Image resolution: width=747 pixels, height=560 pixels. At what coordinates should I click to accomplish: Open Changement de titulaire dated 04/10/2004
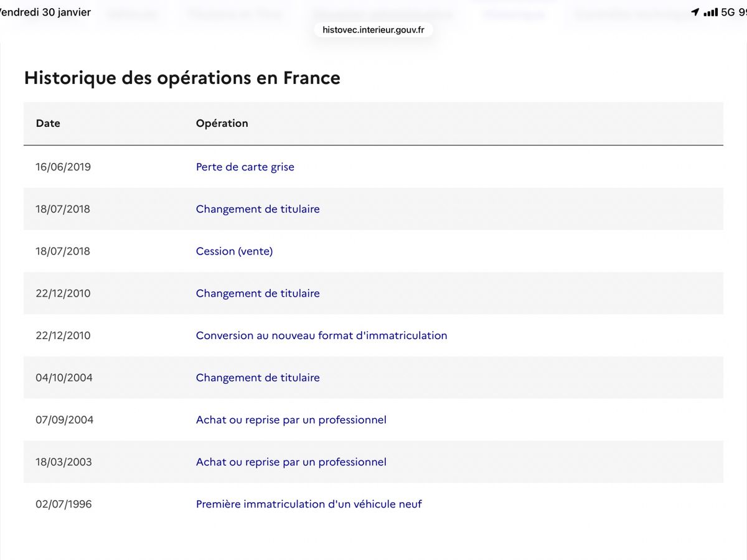[x=258, y=378]
